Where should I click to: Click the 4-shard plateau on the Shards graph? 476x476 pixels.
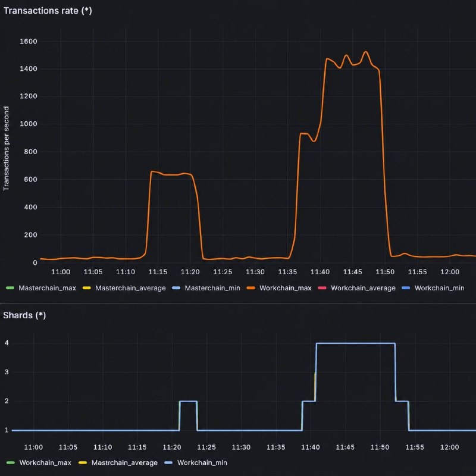click(x=355, y=343)
